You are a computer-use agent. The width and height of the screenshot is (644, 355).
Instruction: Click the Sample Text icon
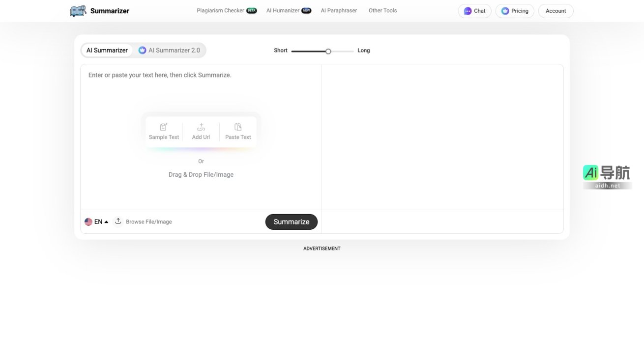163,127
